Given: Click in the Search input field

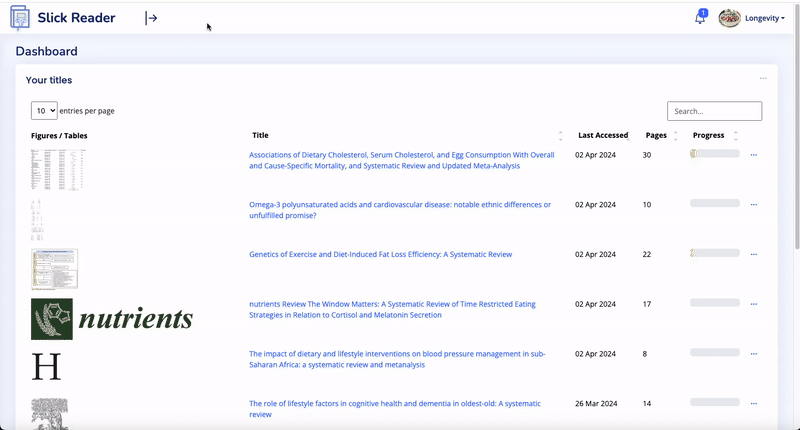Looking at the screenshot, I should click(x=714, y=111).
